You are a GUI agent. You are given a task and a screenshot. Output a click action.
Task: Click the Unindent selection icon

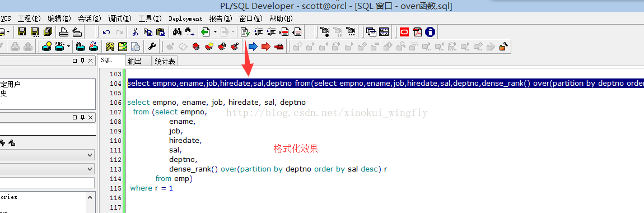point(271,31)
